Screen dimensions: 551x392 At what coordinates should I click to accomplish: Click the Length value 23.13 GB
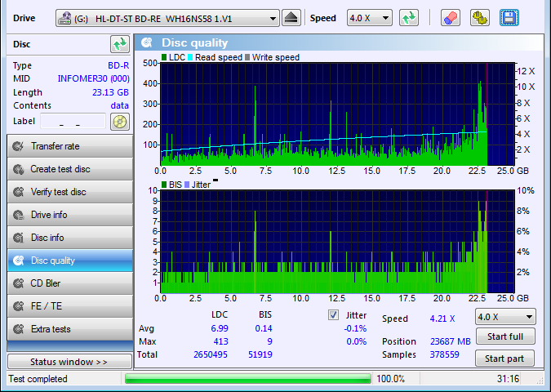point(110,92)
